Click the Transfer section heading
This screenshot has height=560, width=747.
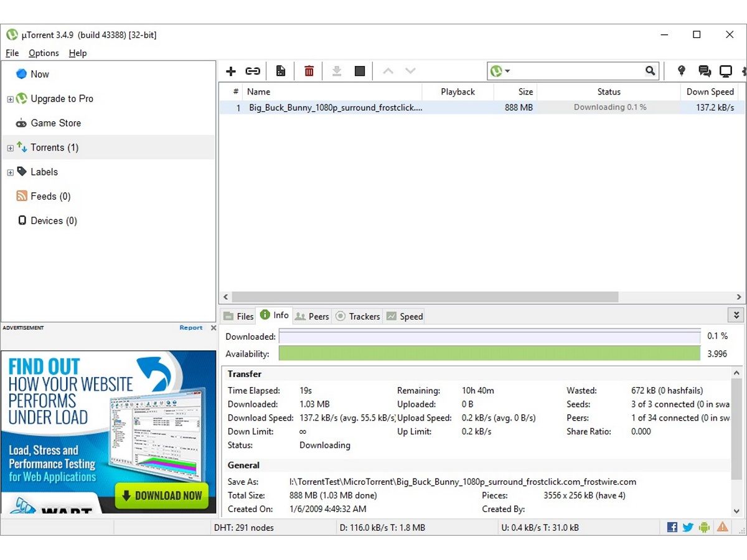[245, 374]
